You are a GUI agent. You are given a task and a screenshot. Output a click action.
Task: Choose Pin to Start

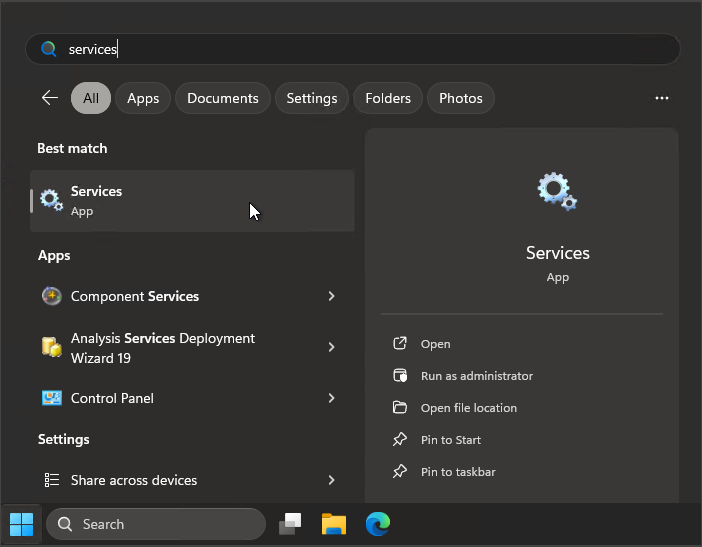451,440
